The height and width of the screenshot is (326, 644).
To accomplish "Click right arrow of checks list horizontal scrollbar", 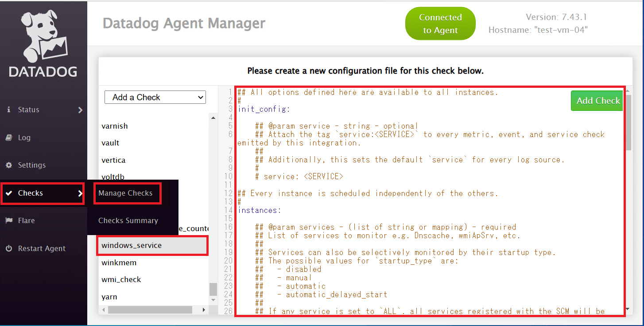I will pos(205,309).
